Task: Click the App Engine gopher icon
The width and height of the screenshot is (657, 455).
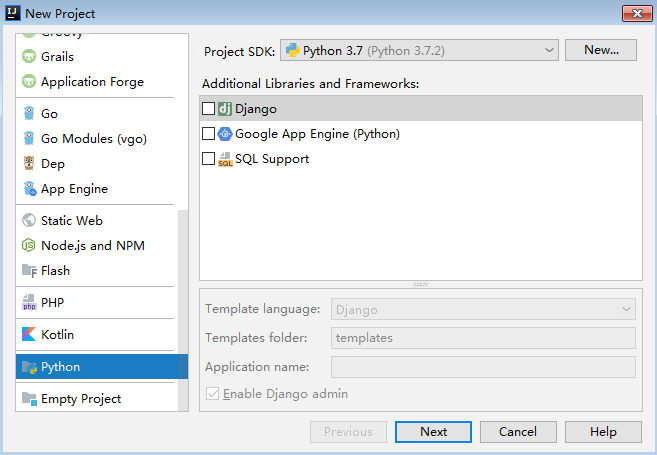Action: pos(29,189)
